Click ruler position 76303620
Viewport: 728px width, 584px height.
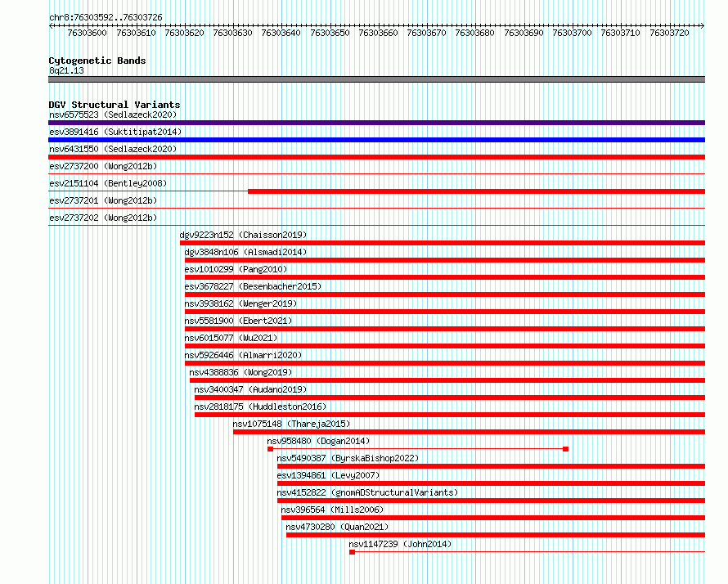pos(184,33)
